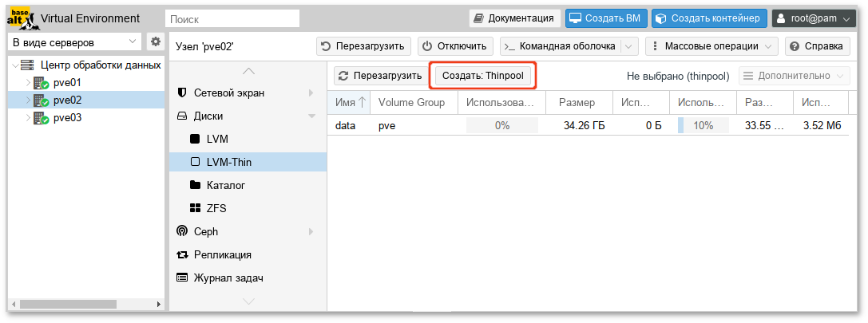Open Документация button
868x323 pixels.
point(515,18)
